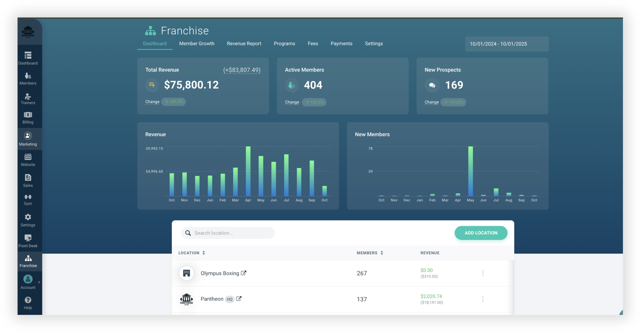Image resolution: width=644 pixels, height=334 pixels.
Task: Click Change link under New Prospects
Action: tap(432, 102)
